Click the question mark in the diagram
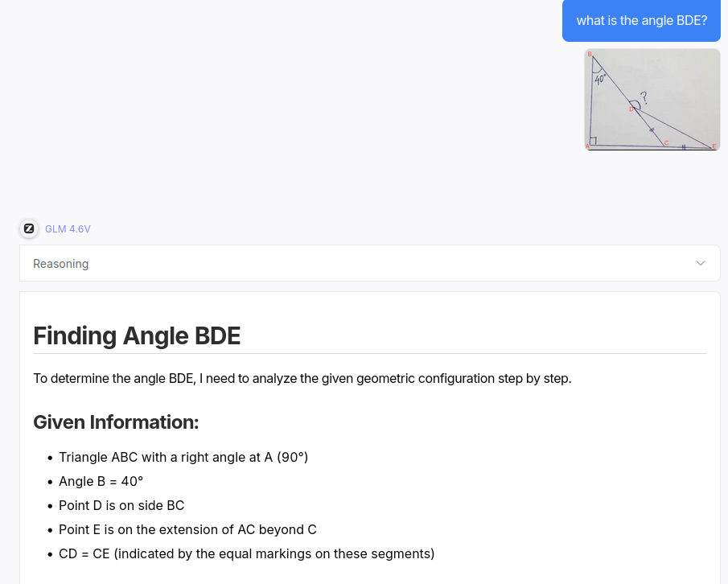 pos(644,97)
